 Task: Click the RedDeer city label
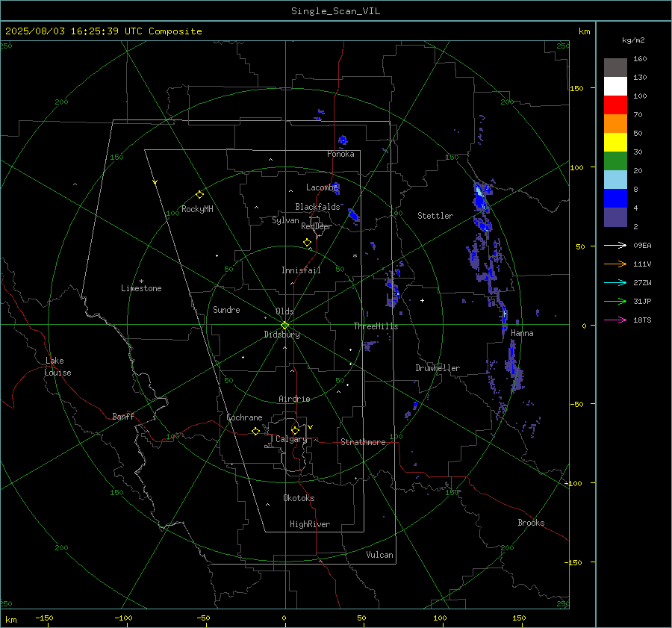point(317,226)
